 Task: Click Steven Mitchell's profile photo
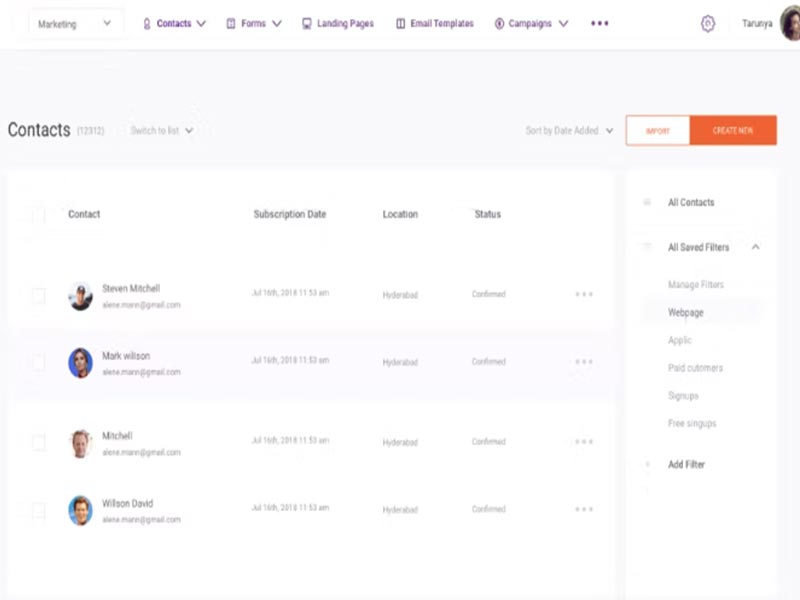(x=80, y=296)
